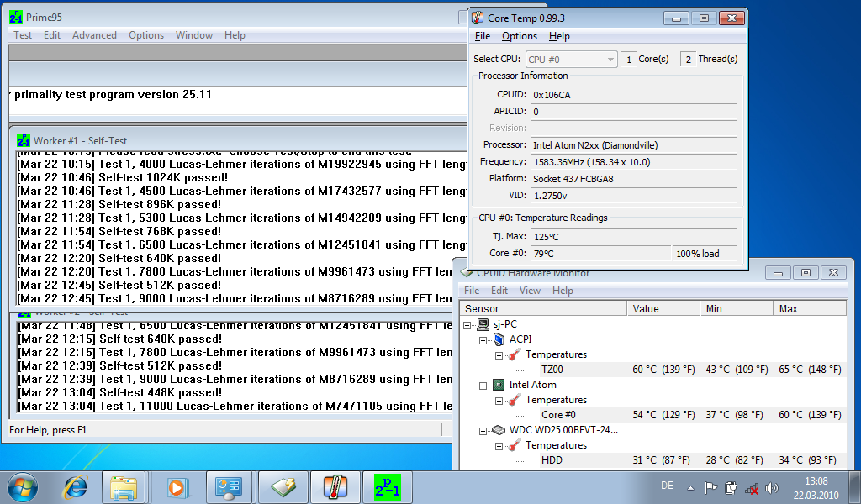Switch to Prime95 via its green taskbar icon
This screenshot has width=861, height=504.
tap(388, 487)
